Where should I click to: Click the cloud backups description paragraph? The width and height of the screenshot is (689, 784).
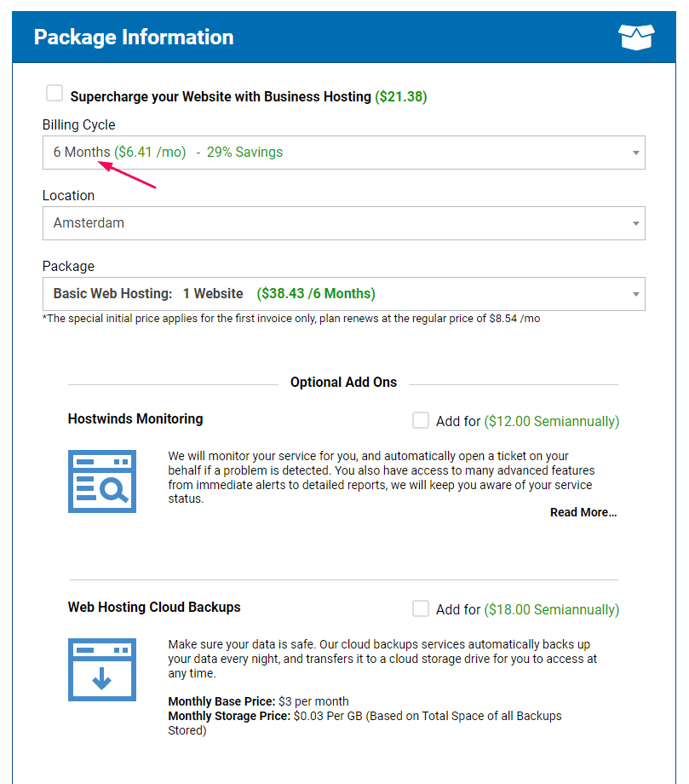tap(382, 659)
